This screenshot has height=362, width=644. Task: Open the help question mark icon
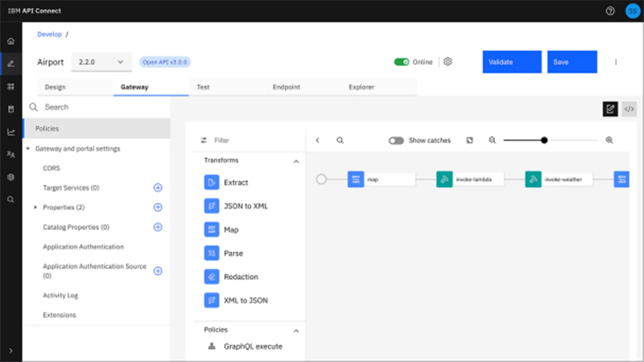point(610,11)
